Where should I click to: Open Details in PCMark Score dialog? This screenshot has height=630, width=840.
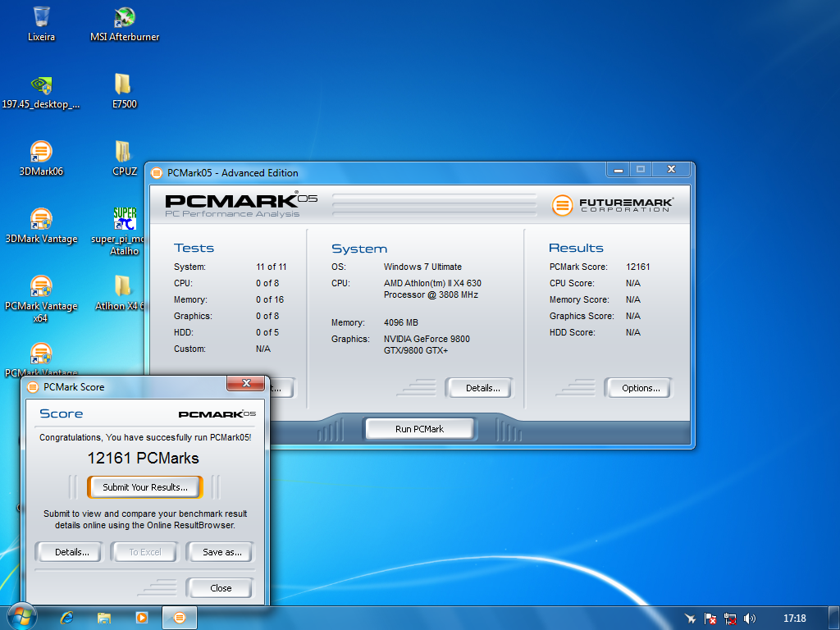tap(69, 552)
